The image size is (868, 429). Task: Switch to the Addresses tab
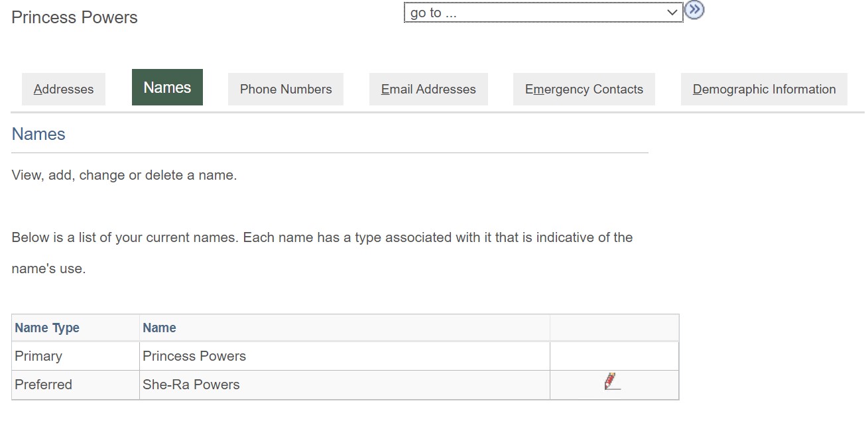[x=64, y=90]
